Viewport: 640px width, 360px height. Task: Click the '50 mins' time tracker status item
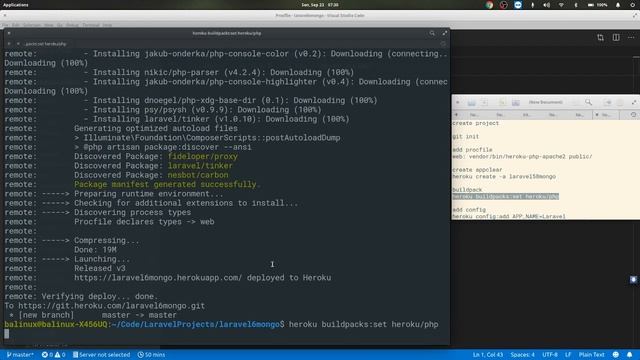[151, 355]
